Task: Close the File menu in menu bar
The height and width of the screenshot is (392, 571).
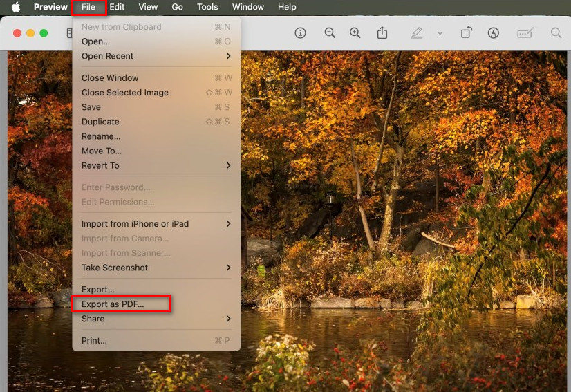Action: pos(88,7)
